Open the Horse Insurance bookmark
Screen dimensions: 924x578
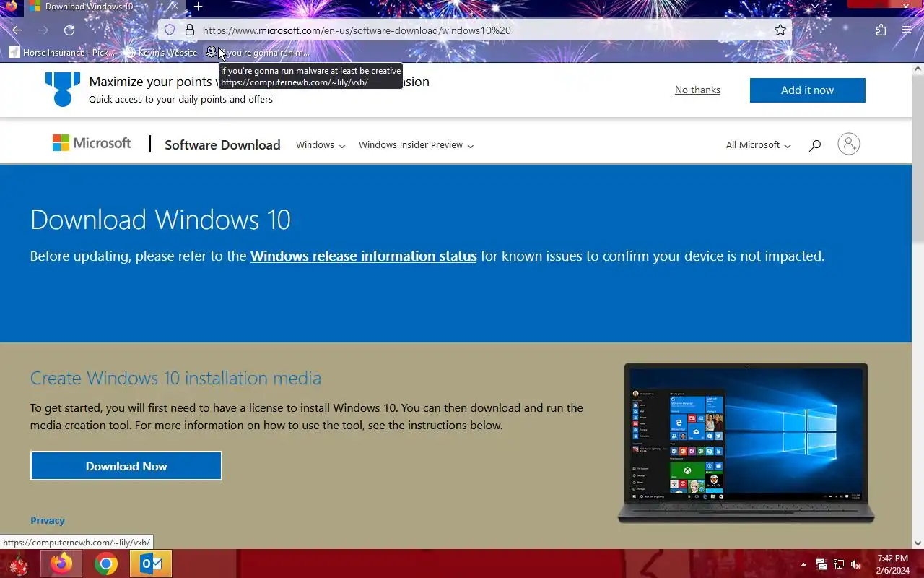62,52
